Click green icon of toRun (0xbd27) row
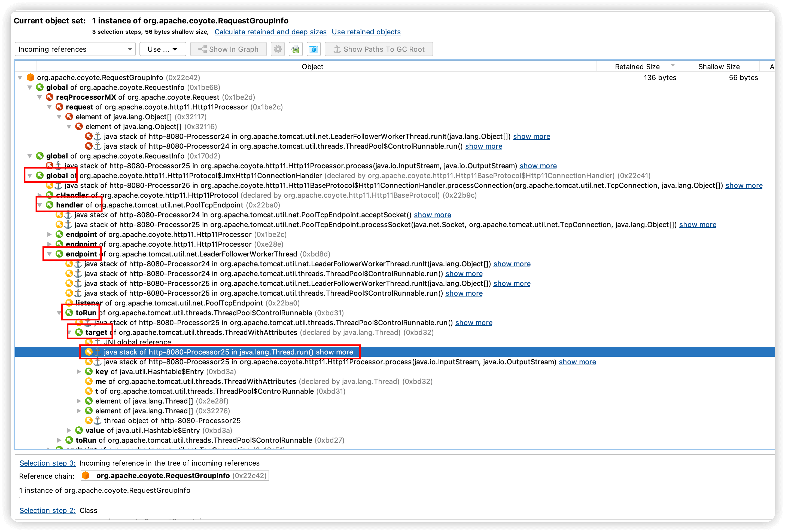The height and width of the screenshot is (532, 785). 69,440
